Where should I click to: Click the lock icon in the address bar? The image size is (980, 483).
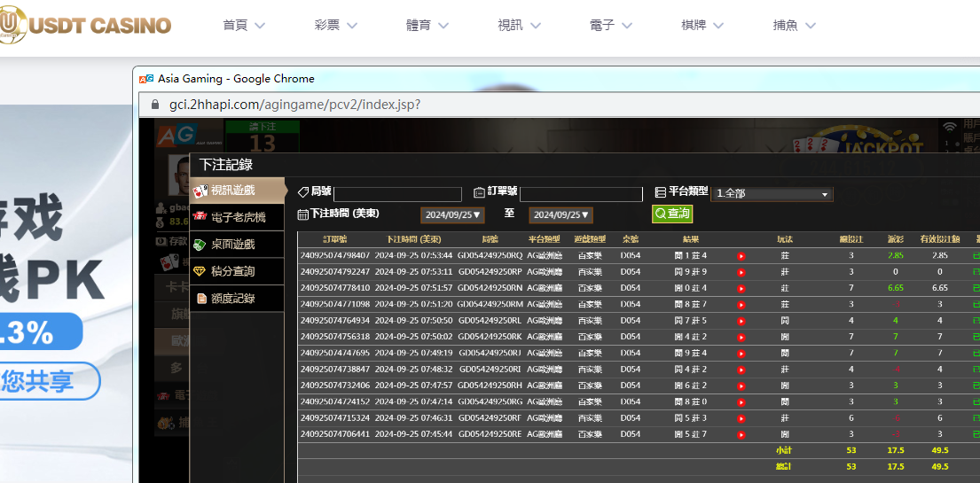(154, 105)
